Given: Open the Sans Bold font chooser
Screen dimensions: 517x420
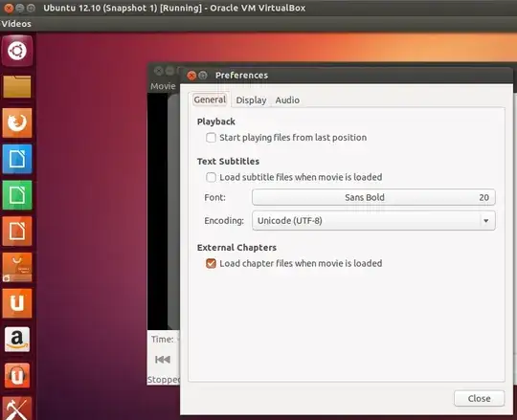Looking at the screenshot, I should pyautogui.click(x=373, y=197).
